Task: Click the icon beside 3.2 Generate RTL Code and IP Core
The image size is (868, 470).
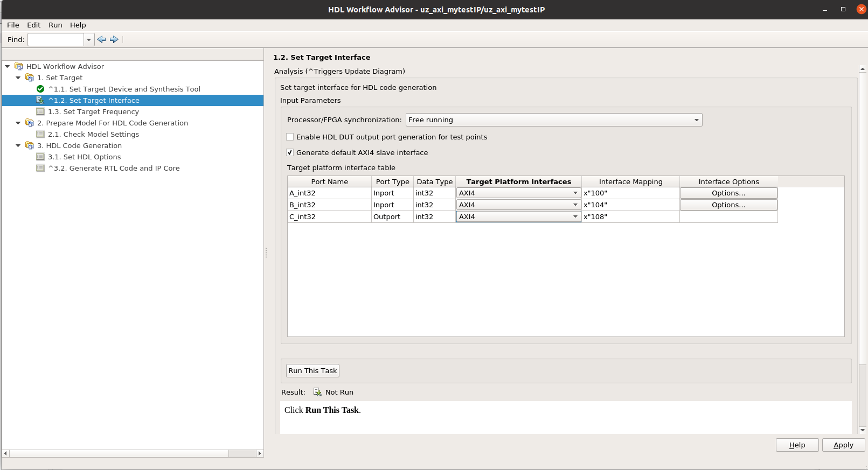Action: point(40,168)
